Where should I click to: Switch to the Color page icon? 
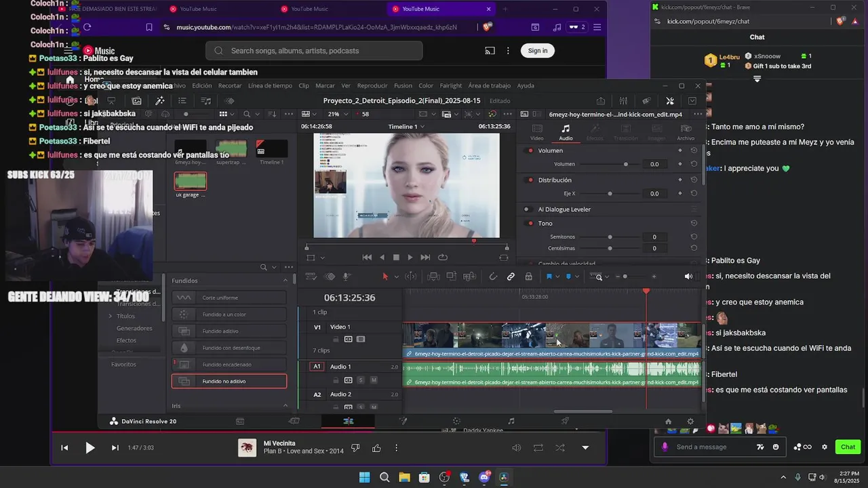(456, 421)
